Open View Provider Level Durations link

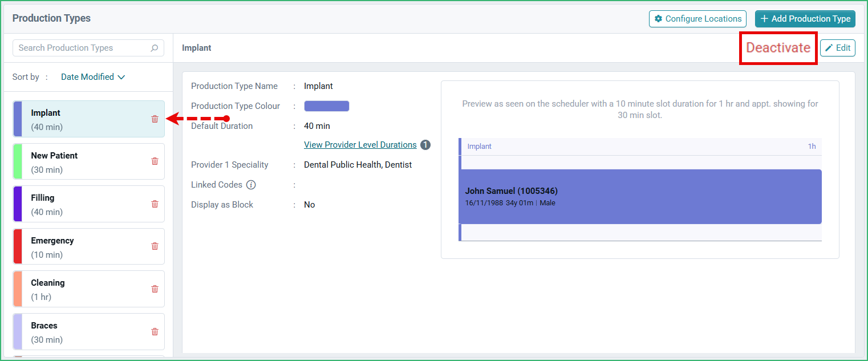(360, 145)
